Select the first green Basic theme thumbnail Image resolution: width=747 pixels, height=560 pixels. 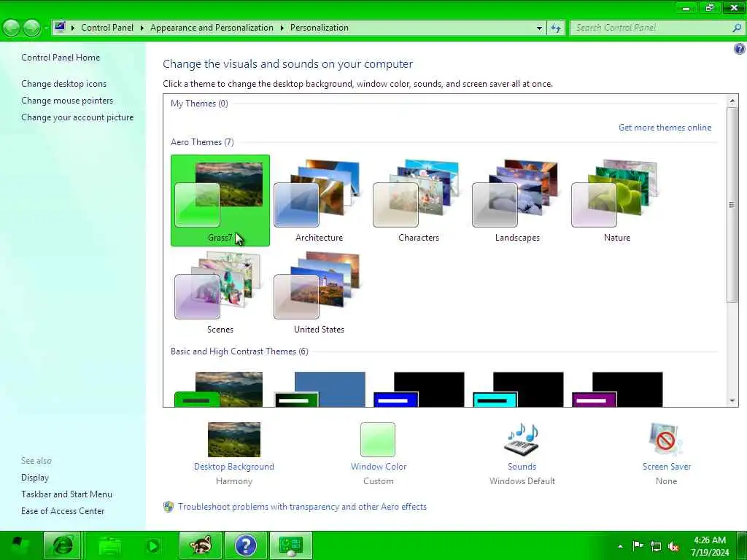pyautogui.click(x=219, y=389)
